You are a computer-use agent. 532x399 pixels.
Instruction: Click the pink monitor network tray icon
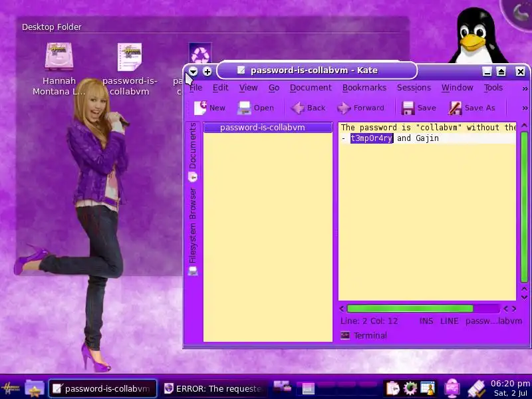(x=452, y=388)
